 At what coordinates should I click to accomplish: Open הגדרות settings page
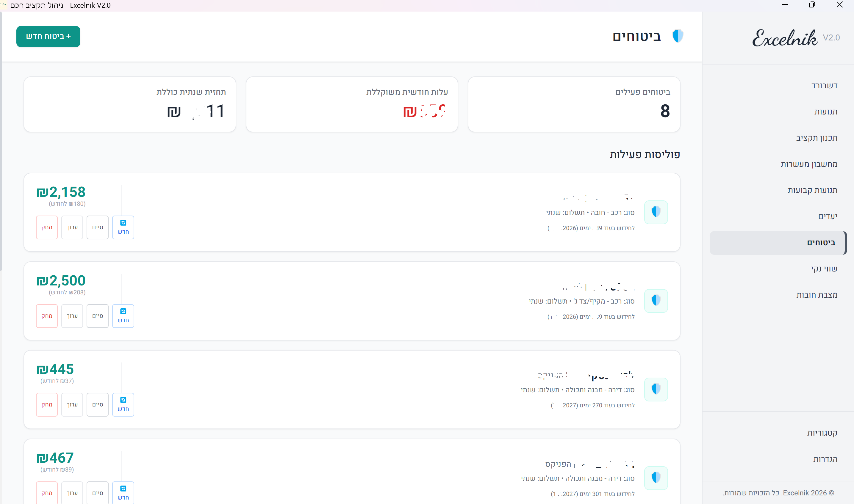[x=825, y=459]
